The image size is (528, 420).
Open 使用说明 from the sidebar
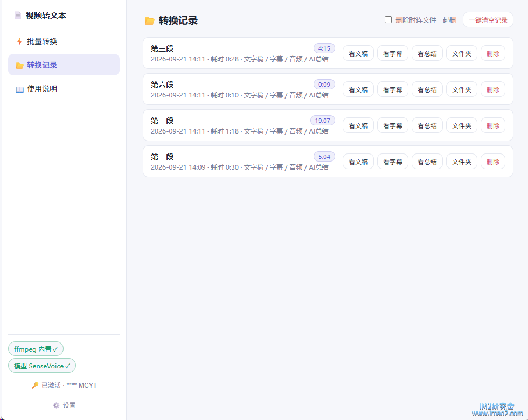click(x=64, y=89)
